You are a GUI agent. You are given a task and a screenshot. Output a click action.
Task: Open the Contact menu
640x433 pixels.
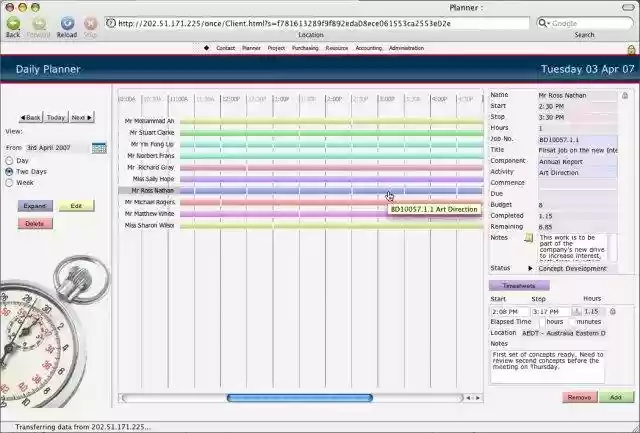225,48
